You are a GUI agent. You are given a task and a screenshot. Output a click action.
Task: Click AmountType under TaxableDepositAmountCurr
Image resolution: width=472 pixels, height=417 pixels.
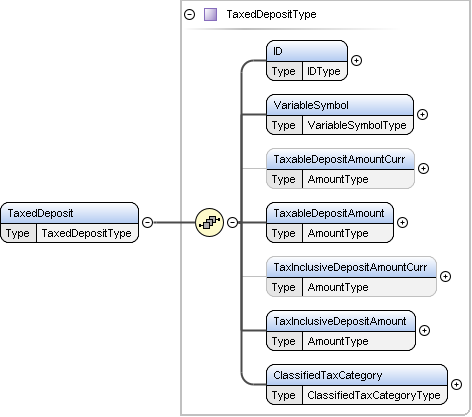338,179
